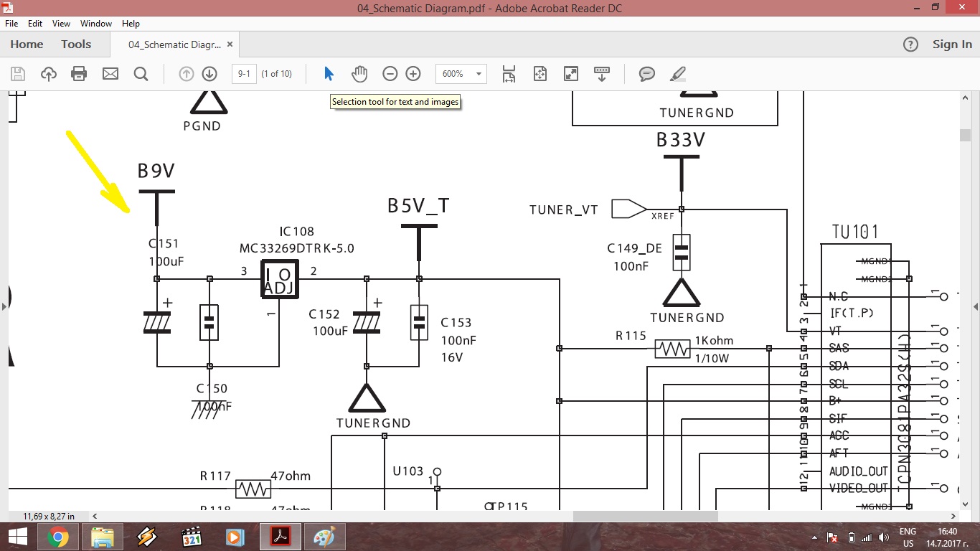
Task: Click the fit one full page icon
Action: (540, 74)
